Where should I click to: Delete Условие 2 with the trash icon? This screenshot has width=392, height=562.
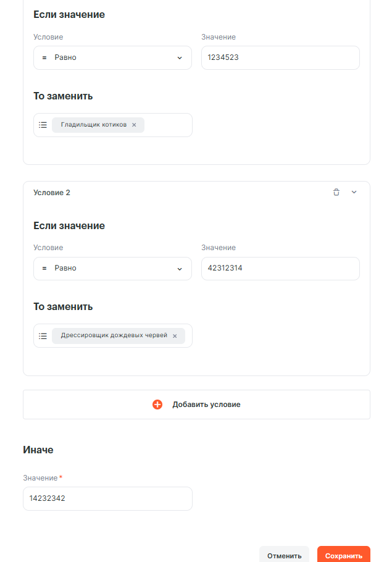(336, 192)
